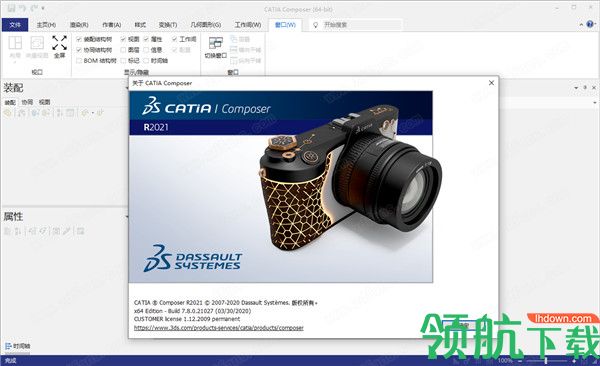Click the Redo arrow in the title bar
The width and height of the screenshot is (600, 366).
(x=33, y=8)
